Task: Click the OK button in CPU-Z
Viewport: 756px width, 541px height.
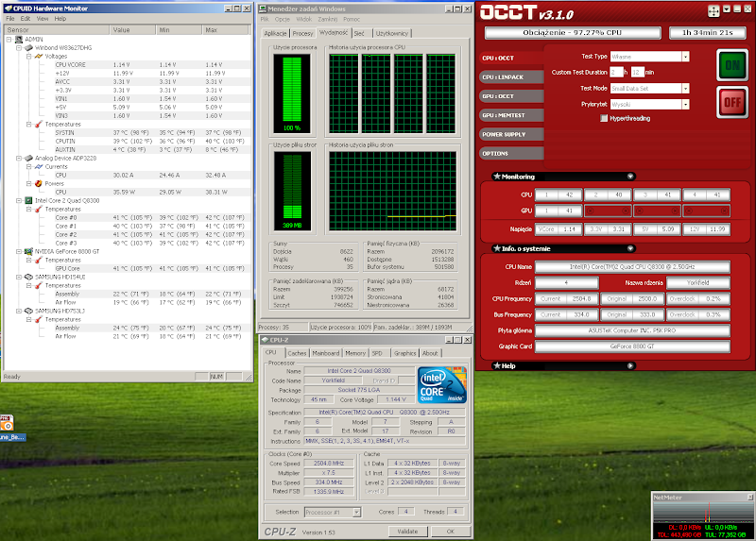Action: (x=451, y=532)
